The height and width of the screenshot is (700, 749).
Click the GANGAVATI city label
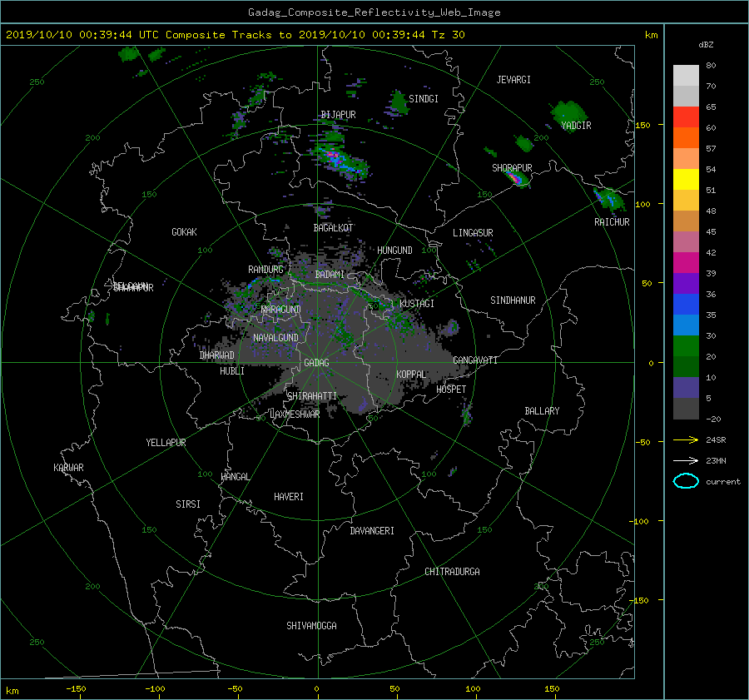(475, 360)
